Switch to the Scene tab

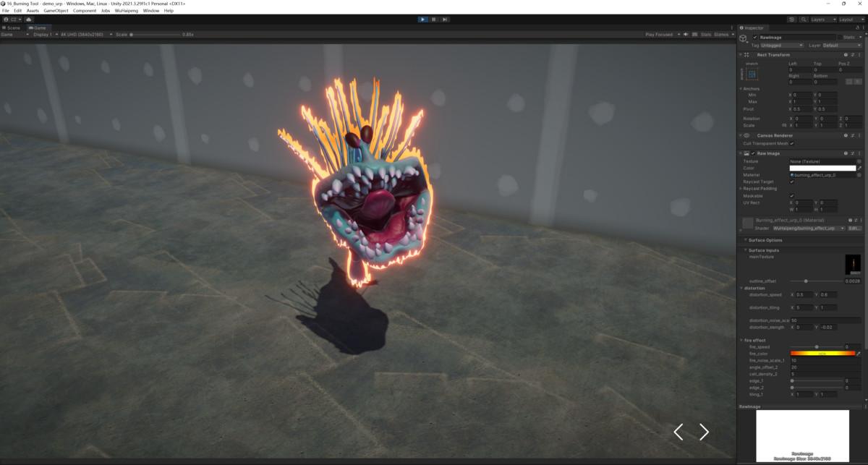12,27
